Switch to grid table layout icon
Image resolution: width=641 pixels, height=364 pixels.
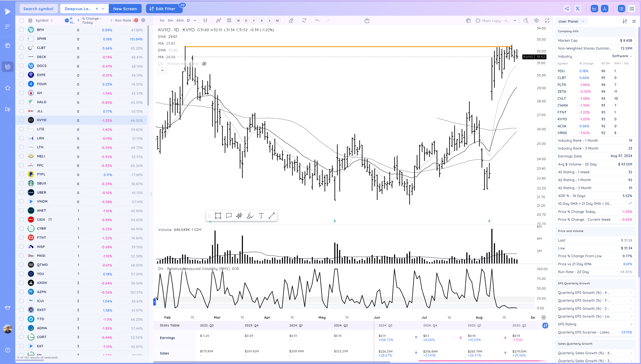(x=632, y=8)
